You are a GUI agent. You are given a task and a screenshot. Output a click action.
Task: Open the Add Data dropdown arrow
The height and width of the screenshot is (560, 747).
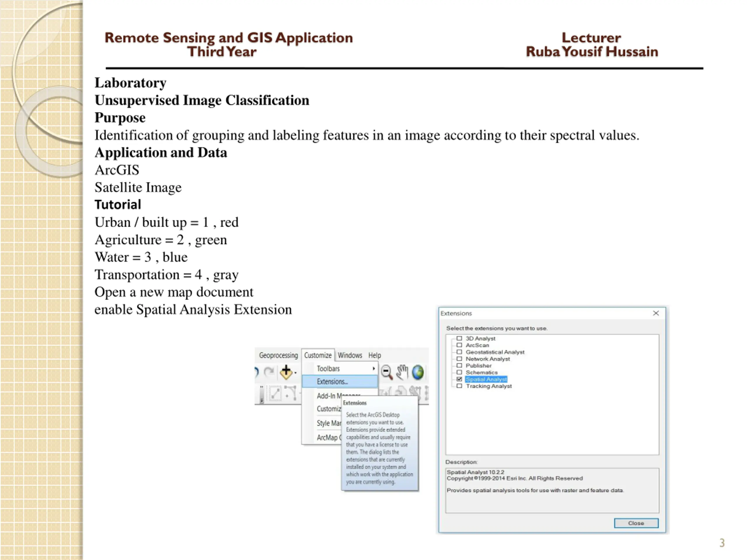tap(296, 373)
